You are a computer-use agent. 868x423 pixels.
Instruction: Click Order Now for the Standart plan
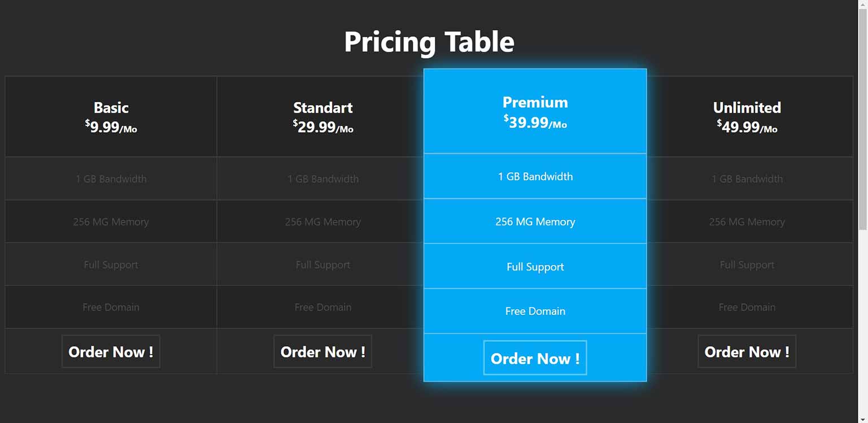click(x=322, y=351)
